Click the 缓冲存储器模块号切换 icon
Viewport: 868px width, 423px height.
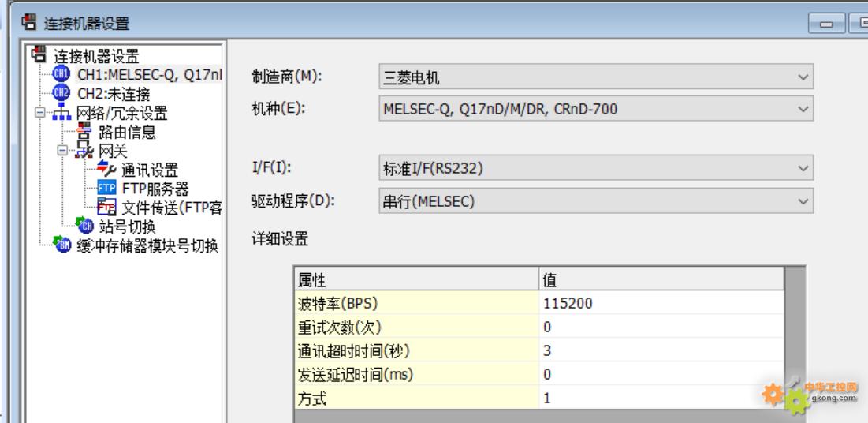(x=62, y=244)
